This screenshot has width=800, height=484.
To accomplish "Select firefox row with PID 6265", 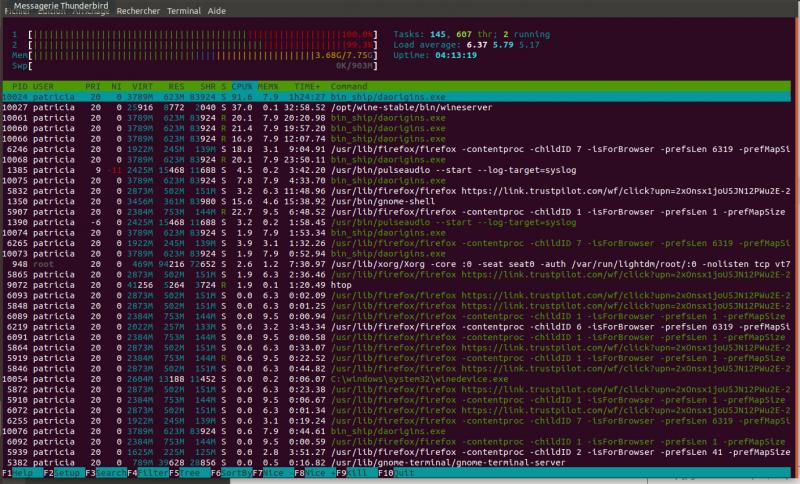I will [x=396, y=243].
